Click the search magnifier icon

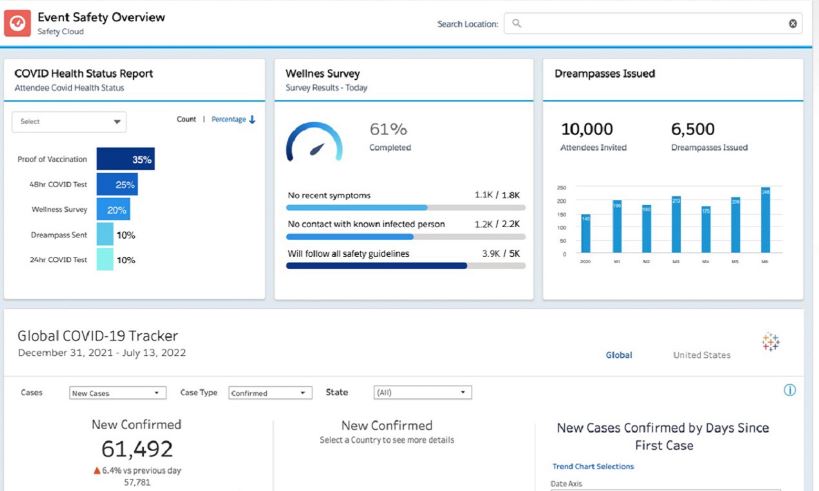[x=517, y=24]
